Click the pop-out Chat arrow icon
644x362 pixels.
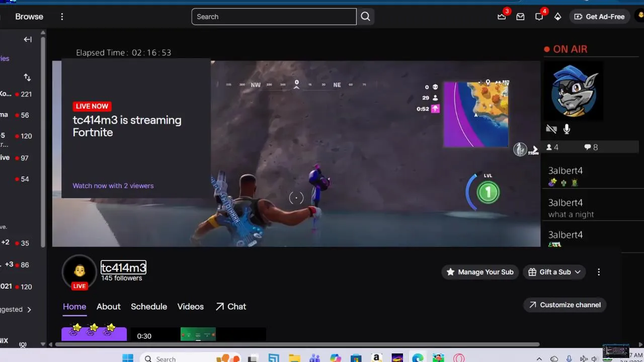click(x=219, y=307)
